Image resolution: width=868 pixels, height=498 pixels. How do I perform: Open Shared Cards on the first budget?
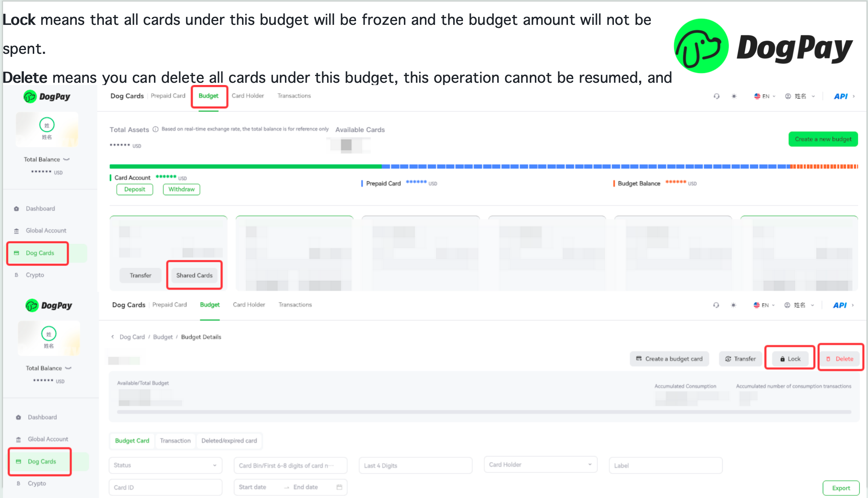pyautogui.click(x=194, y=275)
